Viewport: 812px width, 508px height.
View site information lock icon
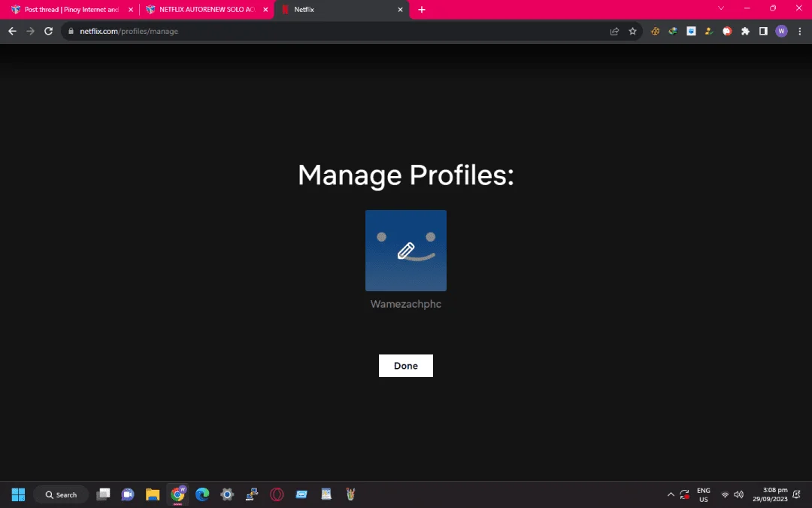click(x=71, y=31)
